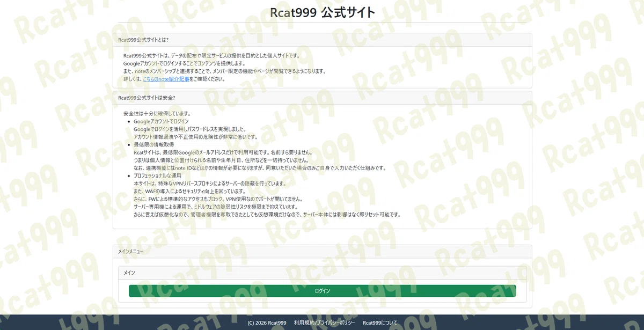
Task: Click the メイン sub-panel header
Action: click(322, 273)
